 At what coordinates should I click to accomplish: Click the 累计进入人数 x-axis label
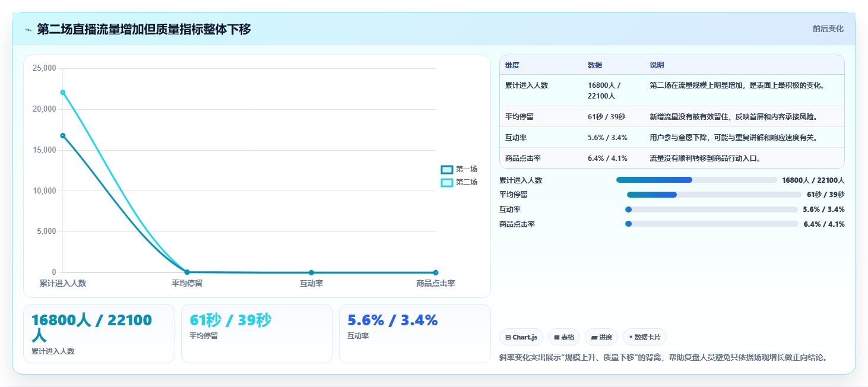pos(63,283)
